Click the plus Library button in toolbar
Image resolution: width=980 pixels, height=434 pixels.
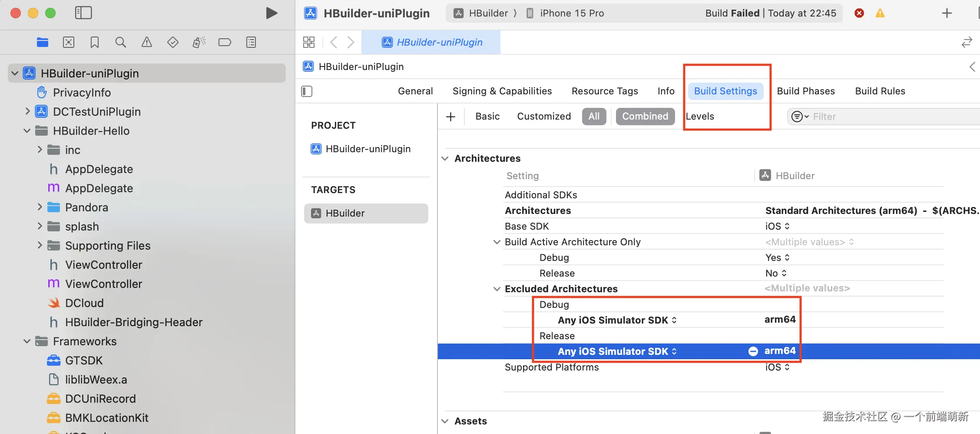coord(947,13)
